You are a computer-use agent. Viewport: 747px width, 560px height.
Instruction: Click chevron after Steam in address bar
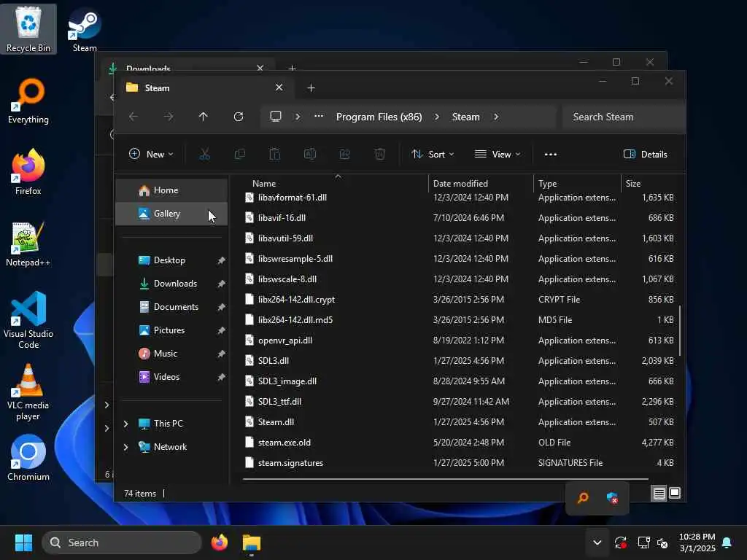[x=496, y=117]
